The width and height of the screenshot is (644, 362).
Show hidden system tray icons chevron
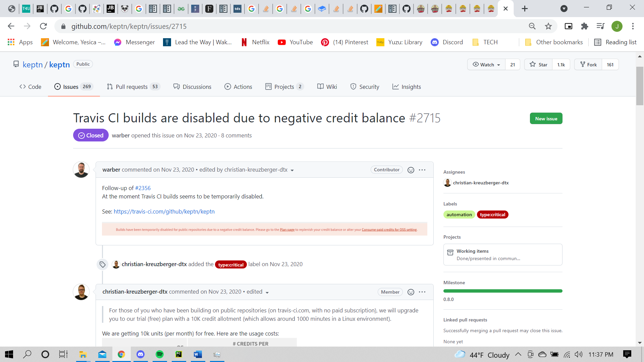[518, 354]
